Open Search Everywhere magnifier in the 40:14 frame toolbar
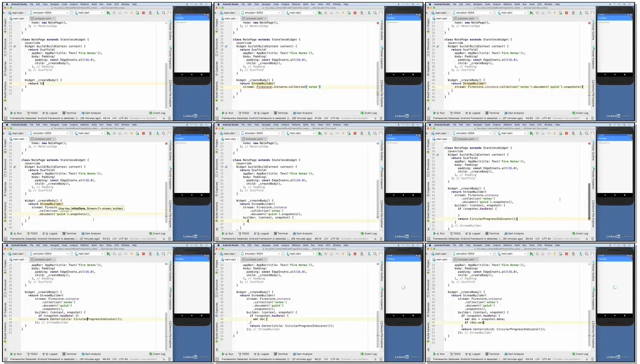The width and height of the screenshot is (640, 364). click(x=163, y=12)
